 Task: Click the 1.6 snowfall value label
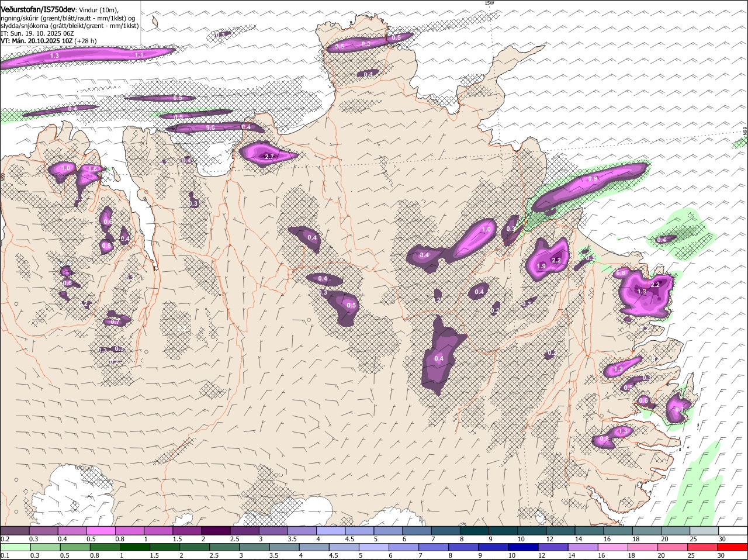(92, 170)
